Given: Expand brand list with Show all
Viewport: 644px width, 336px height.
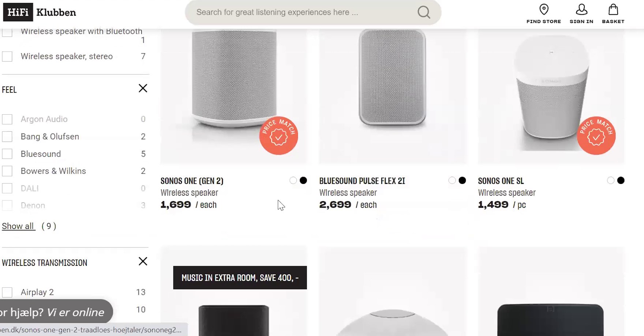Looking at the screenshot, I should 18,226.
